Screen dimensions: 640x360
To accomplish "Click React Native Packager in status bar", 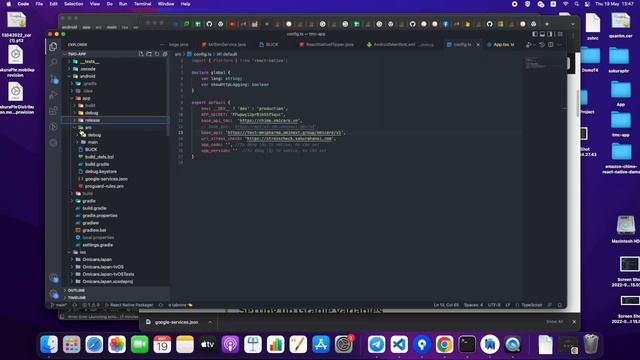I will [129, 305].
